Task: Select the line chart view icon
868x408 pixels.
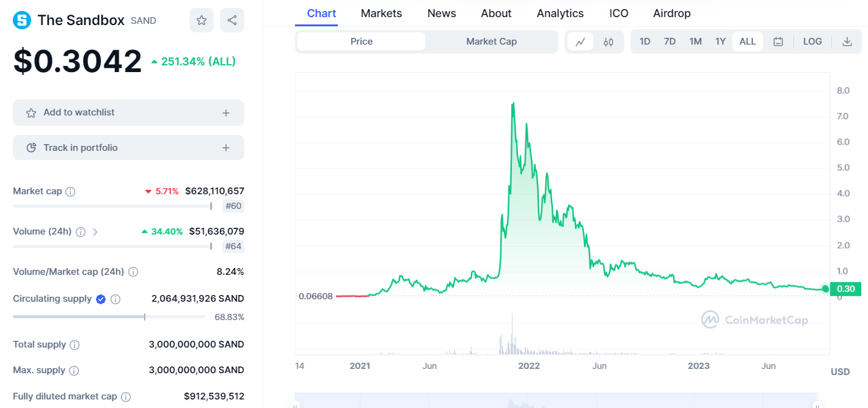Action: (x=580, y=42)
